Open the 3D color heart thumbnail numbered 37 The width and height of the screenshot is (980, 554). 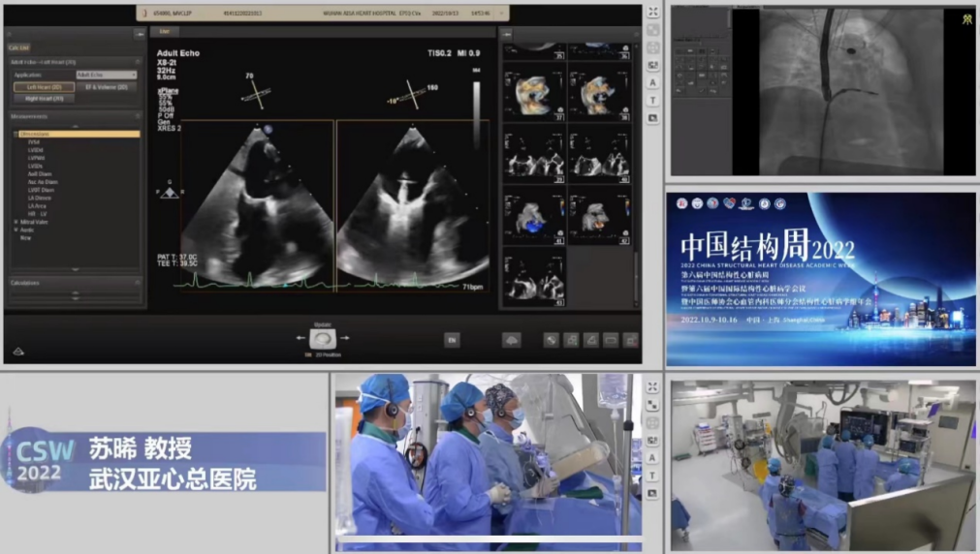[x=534, y=92]
